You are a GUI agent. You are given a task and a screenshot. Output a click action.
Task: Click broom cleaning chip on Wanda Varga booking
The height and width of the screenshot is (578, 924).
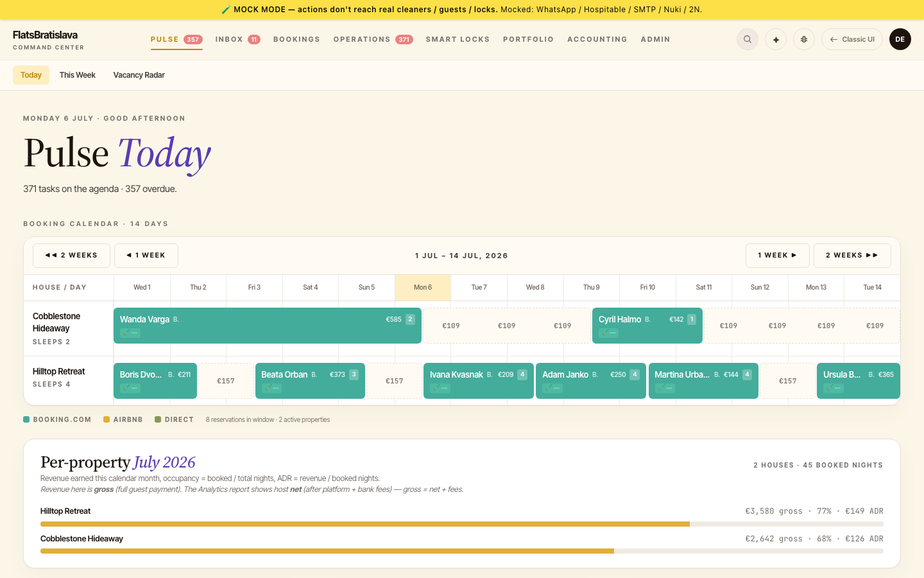[130, 333]
